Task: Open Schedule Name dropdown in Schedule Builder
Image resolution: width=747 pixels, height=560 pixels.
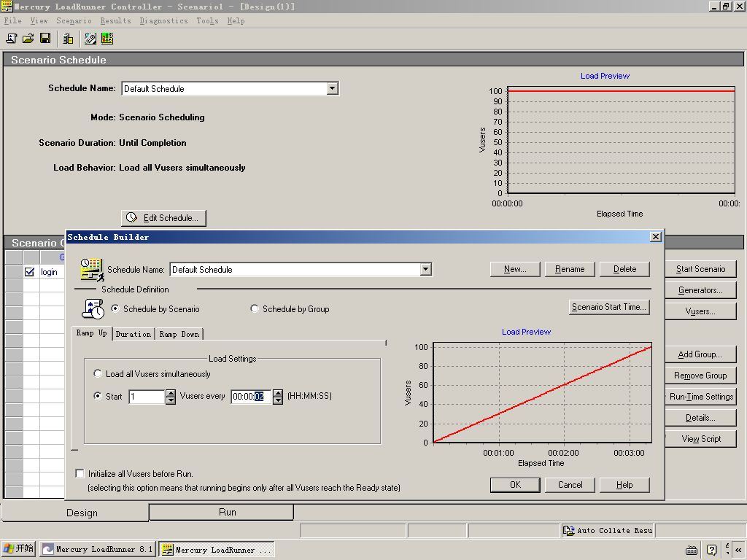Action: pyautogui.click(x=425, y=270)
